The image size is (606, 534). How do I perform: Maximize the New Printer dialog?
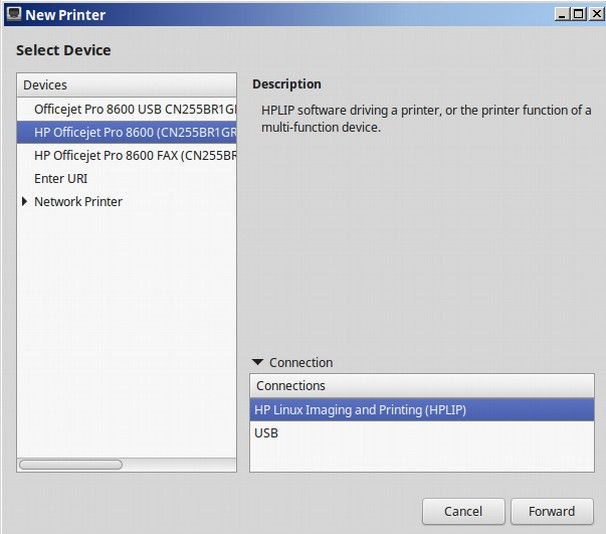579,15
